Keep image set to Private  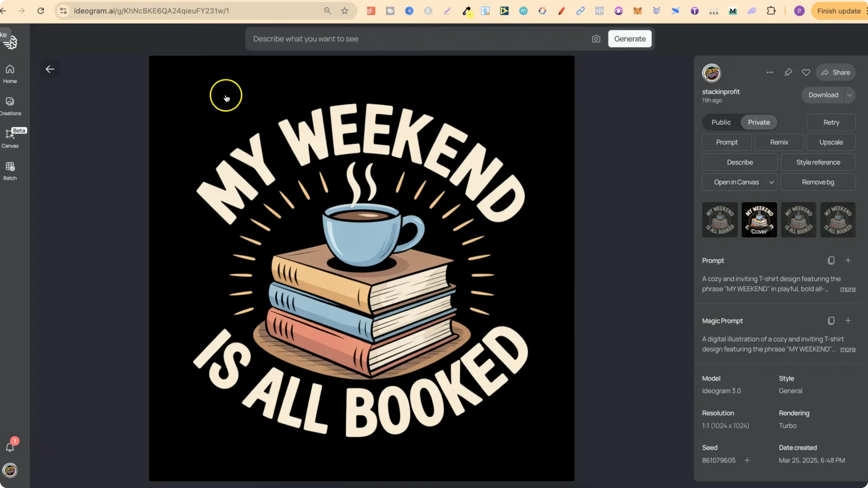(758, 122)
